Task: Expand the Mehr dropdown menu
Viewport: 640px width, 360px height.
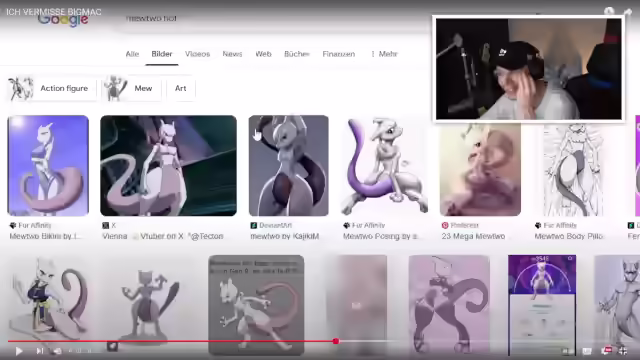Action: [384, 54]
